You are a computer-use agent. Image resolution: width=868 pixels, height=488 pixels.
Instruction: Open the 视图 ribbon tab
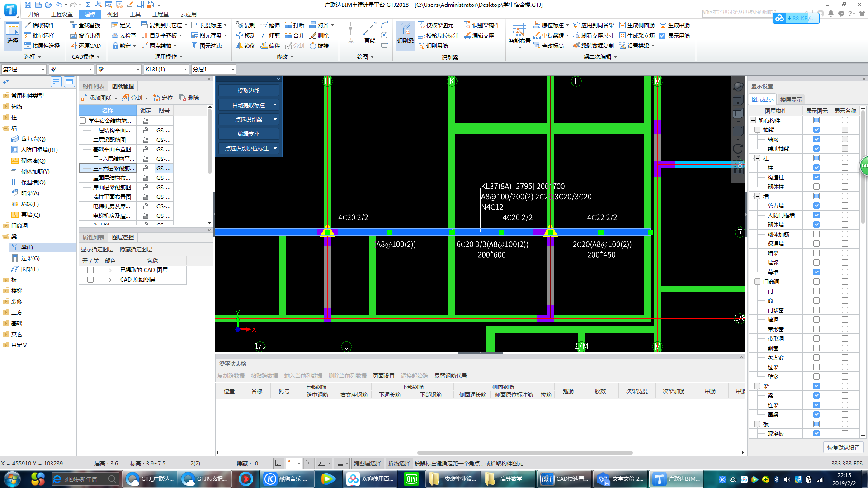(113, 14)
